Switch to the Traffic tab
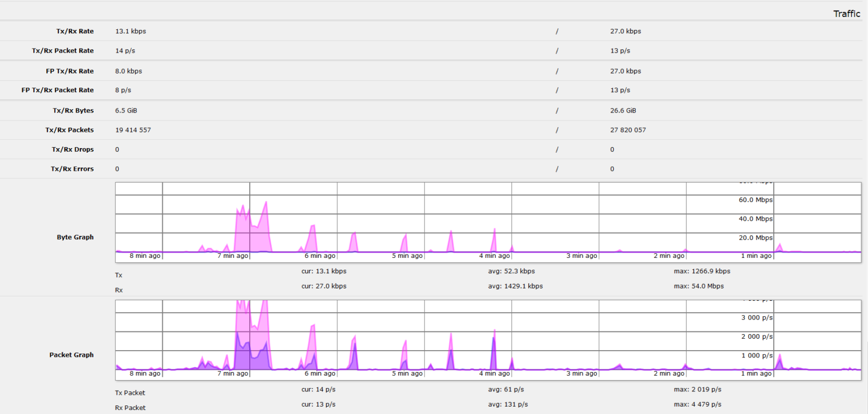Image resolution: width=868 pixels, height=414 pixels. tap(846, 13)
